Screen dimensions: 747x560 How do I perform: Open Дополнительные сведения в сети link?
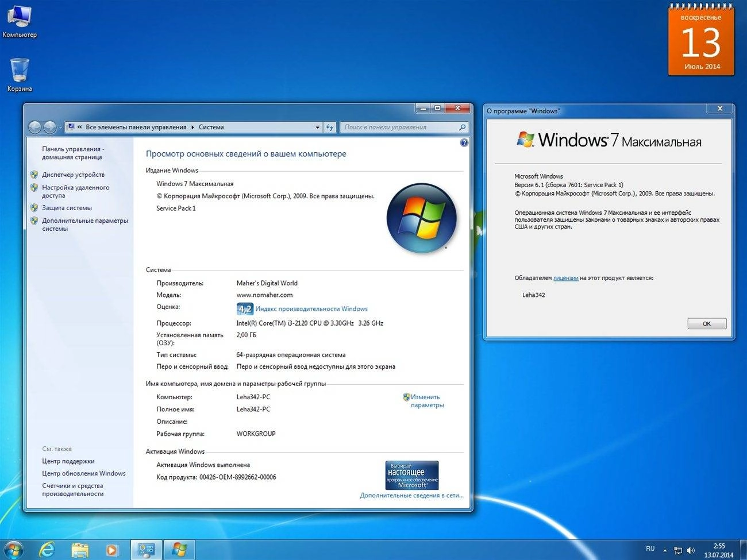click(411, 495)
